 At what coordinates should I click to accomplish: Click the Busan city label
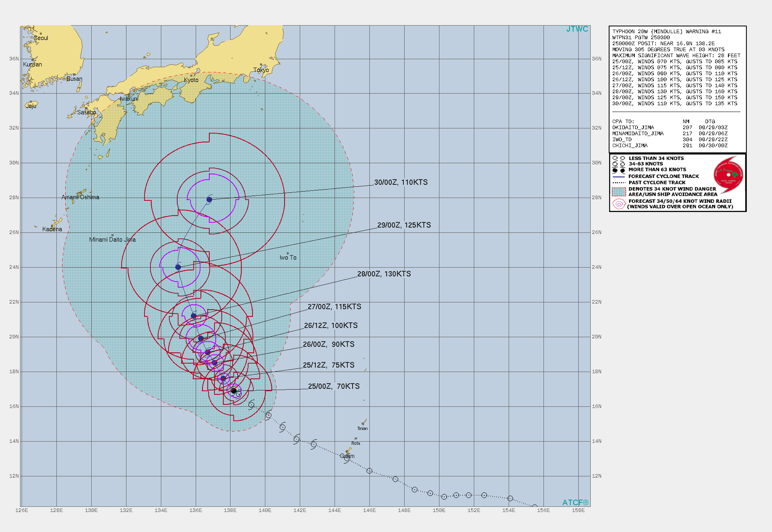[74, 79]
